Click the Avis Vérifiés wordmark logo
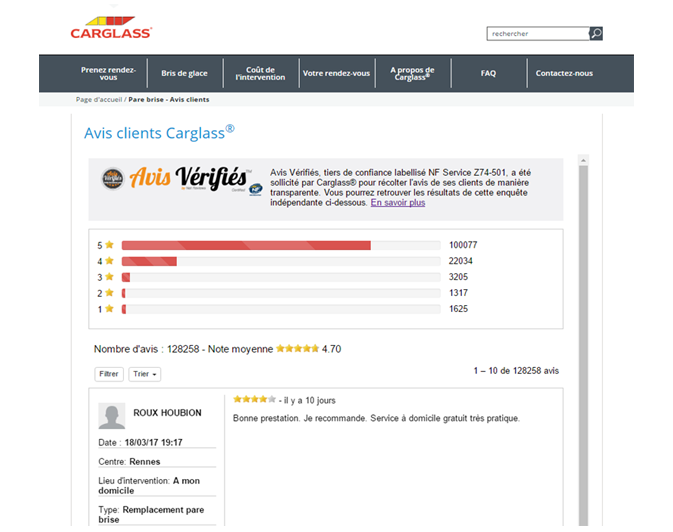Screen dimensions: 673x532 189,177
